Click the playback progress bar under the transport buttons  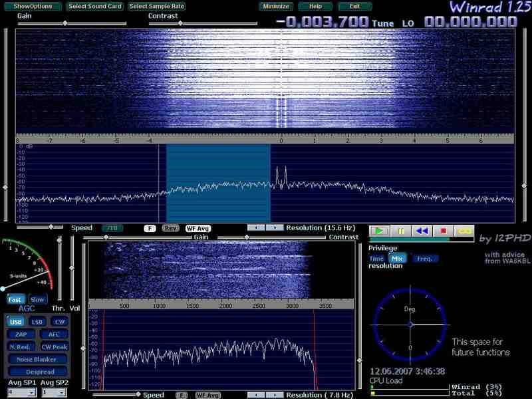422,239
